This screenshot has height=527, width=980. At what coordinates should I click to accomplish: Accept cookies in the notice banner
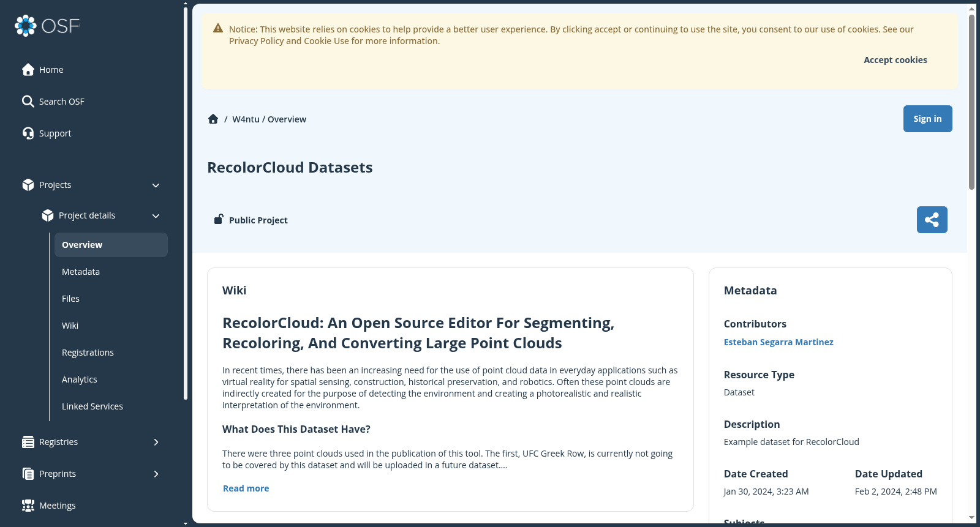click(x=895, y=60)
